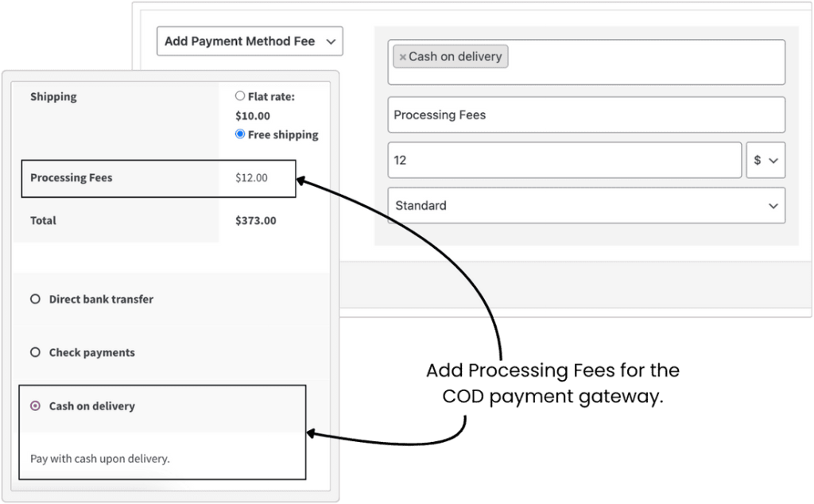Click the Processing Fees label input field
The width and height of the screenshot is (814, 504).
586,114
